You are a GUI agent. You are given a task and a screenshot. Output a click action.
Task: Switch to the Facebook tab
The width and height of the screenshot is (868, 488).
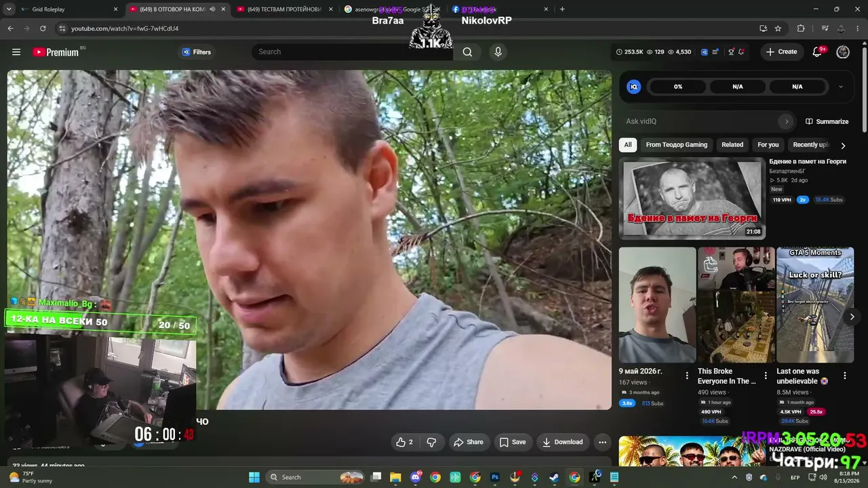click(500, 9)
